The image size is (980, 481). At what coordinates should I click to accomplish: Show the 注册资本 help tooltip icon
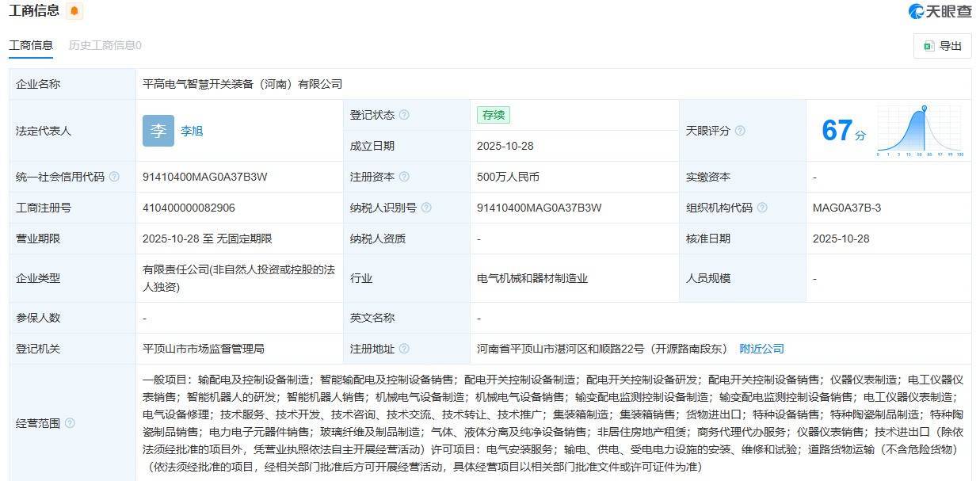404,177
